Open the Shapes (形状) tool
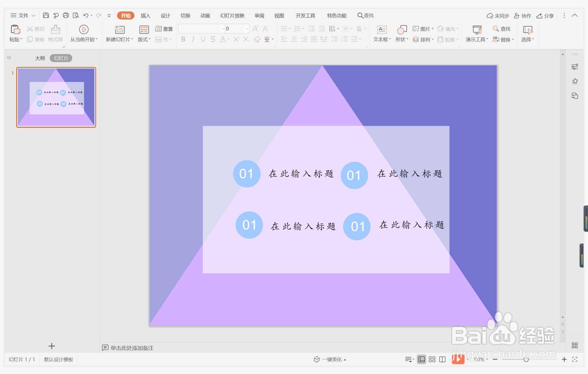Image resolution: width=588 pixels, height=374 pixels. point(402,29)
